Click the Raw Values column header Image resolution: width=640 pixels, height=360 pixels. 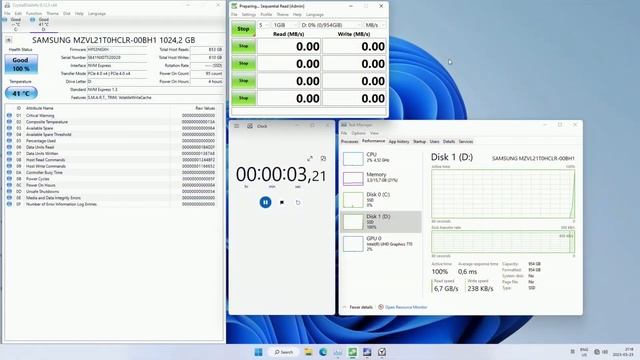(x=205, y=108)
